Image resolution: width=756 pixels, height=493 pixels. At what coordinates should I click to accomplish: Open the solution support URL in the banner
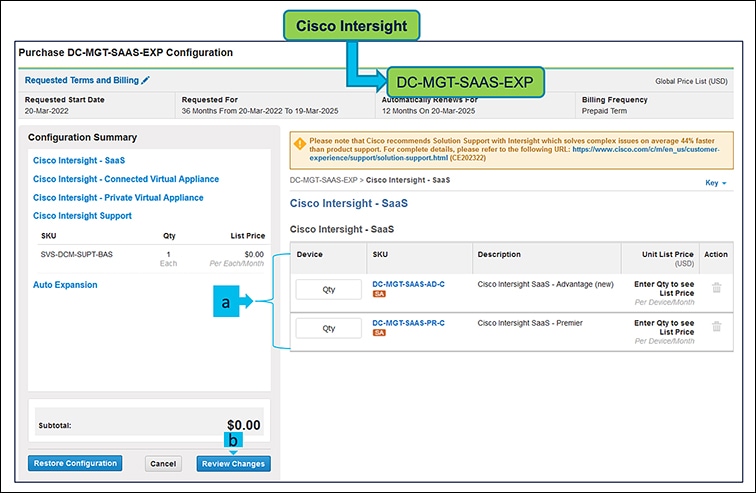tap(514, 154)
